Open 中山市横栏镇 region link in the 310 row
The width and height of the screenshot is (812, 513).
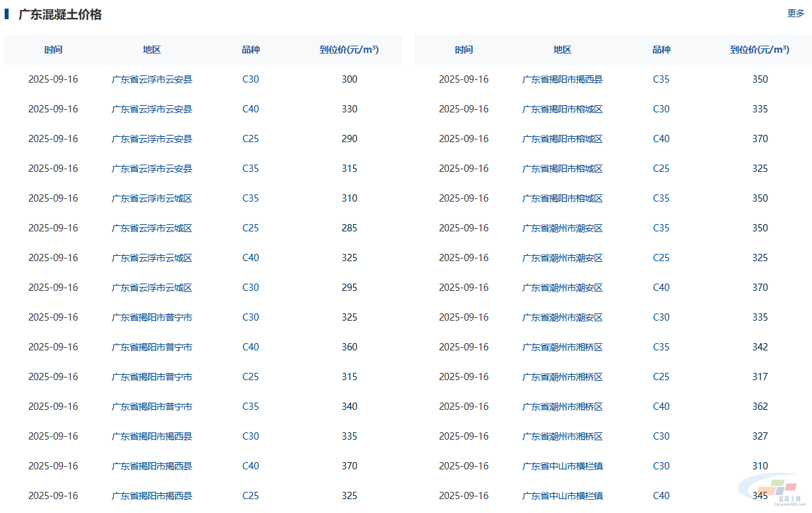(562, 466)
